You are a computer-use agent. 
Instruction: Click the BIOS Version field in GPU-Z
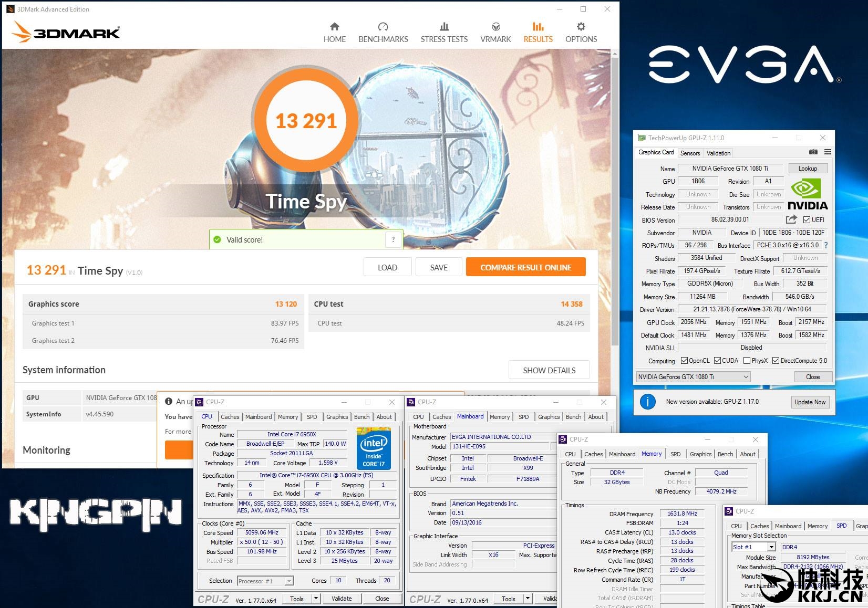[730, 220]
